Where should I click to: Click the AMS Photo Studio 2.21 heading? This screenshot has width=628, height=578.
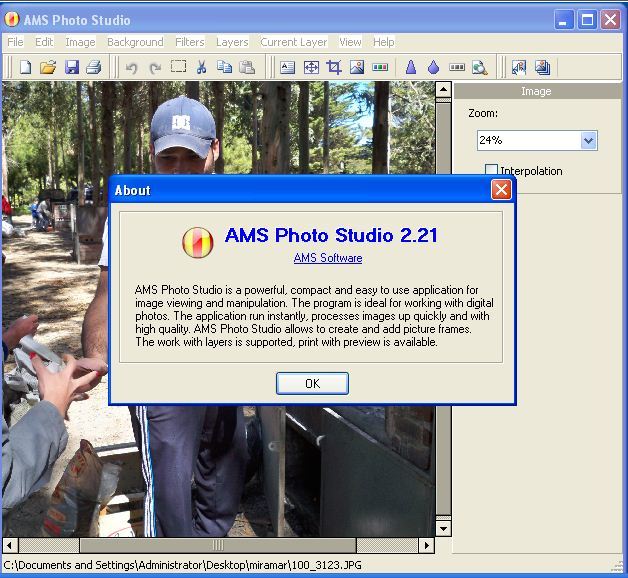point(331,235)
